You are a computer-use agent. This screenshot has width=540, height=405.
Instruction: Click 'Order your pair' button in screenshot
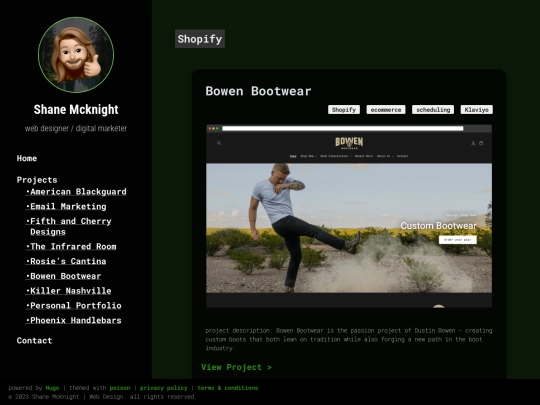point(458,240)
